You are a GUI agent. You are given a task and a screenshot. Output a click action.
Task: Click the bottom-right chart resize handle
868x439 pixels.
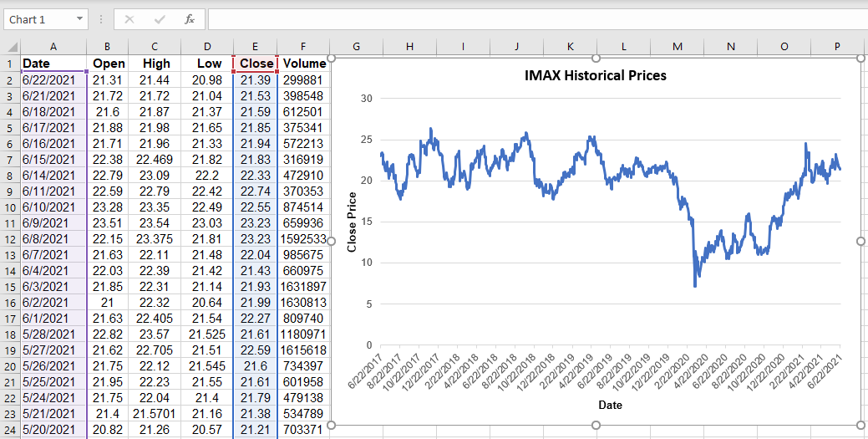click(x=860, y=425)
